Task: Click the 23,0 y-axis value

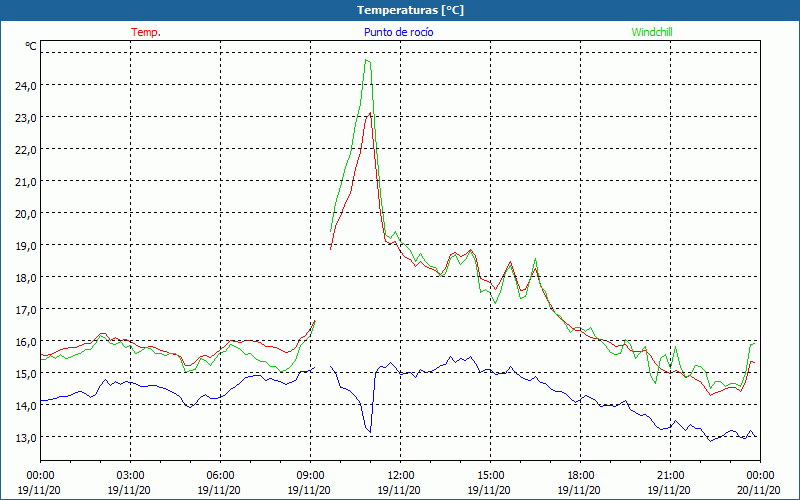Action: pyautogui.click(x=26, y=118)
